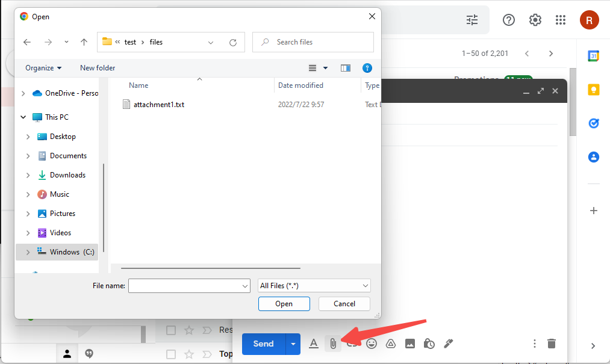Attach files using the paperclip icon
This screenshot has height=364, width=610.
tap(333, 344)
